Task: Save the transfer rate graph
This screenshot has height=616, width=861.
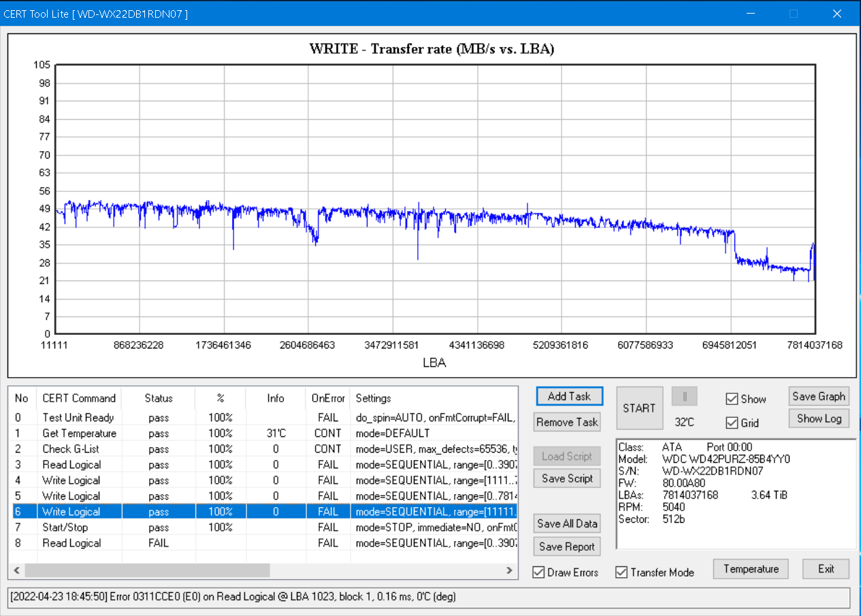Action: click(819, 396)
